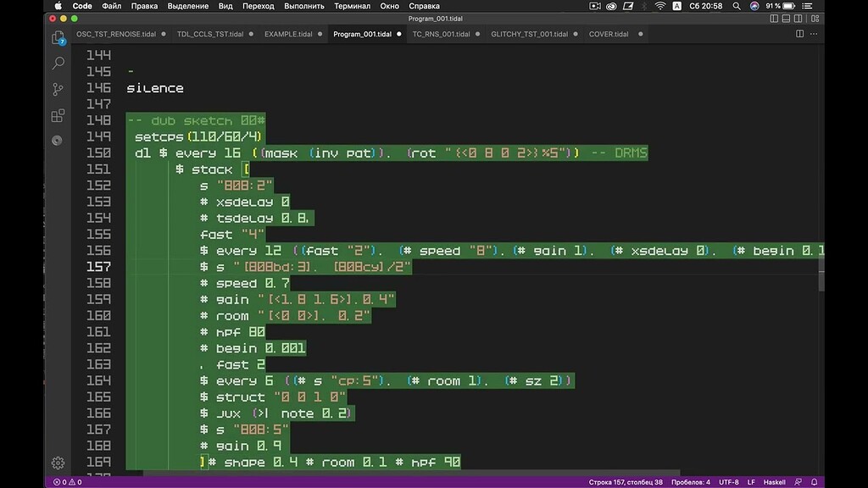Image resolution: width=868 pixels, height=488 pixels.
Task: Open the Search view in activity bar
Action: [x=58, y=63]
